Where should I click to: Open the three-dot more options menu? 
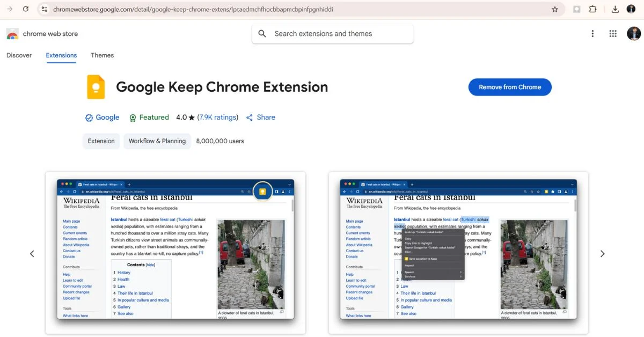click(592, 34)
